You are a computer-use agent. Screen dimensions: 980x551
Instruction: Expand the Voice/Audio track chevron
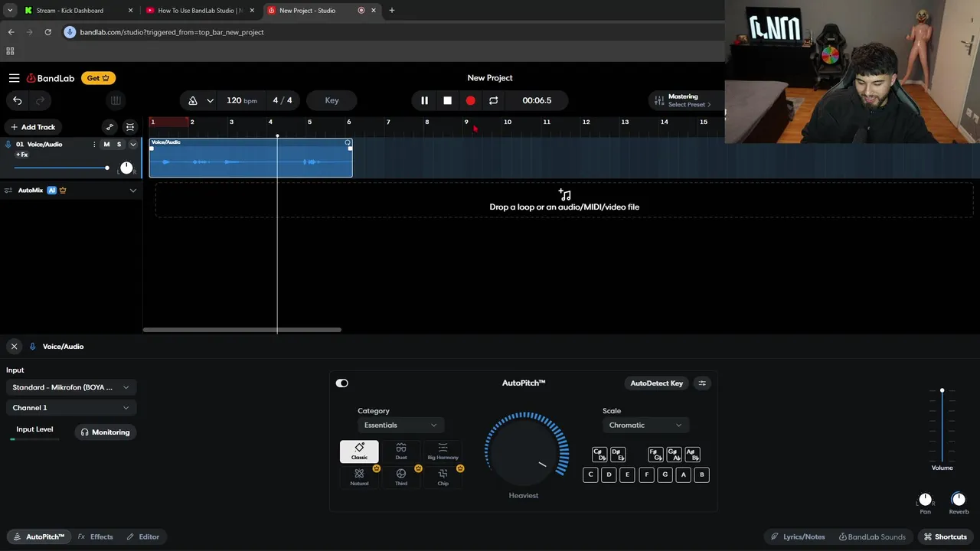tap(132, 144)
